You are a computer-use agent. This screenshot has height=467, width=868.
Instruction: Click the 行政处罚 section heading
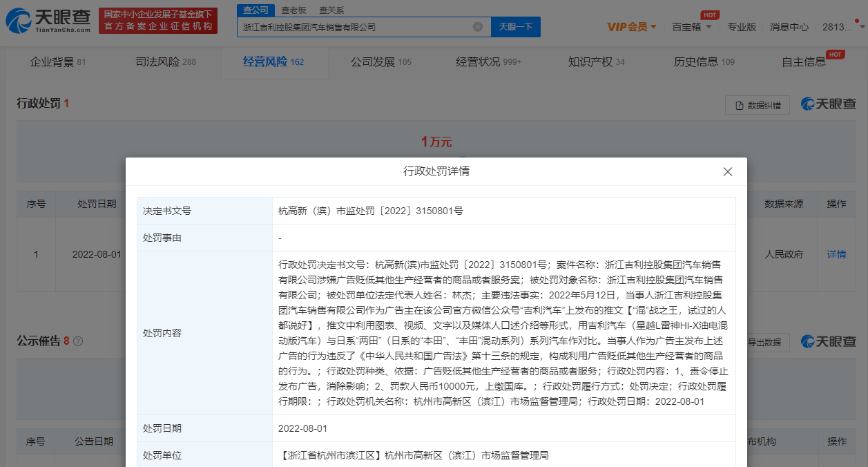43,104
